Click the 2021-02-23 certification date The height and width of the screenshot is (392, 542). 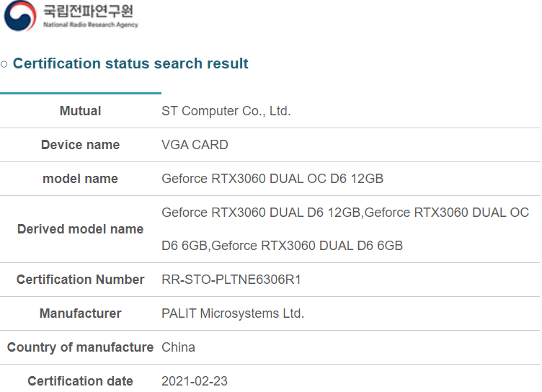click(x=195, y=381)
